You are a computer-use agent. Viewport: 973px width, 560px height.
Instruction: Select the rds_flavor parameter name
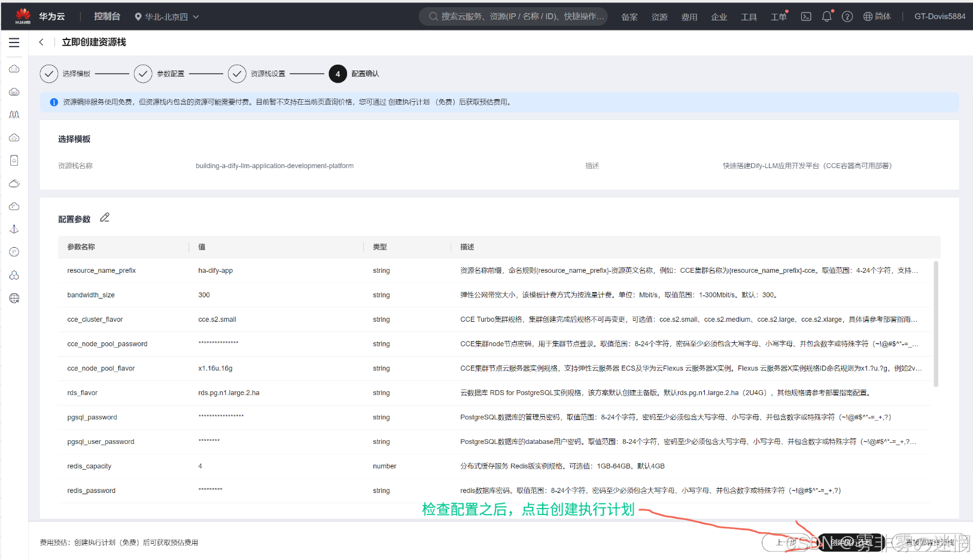coord(83,393)
